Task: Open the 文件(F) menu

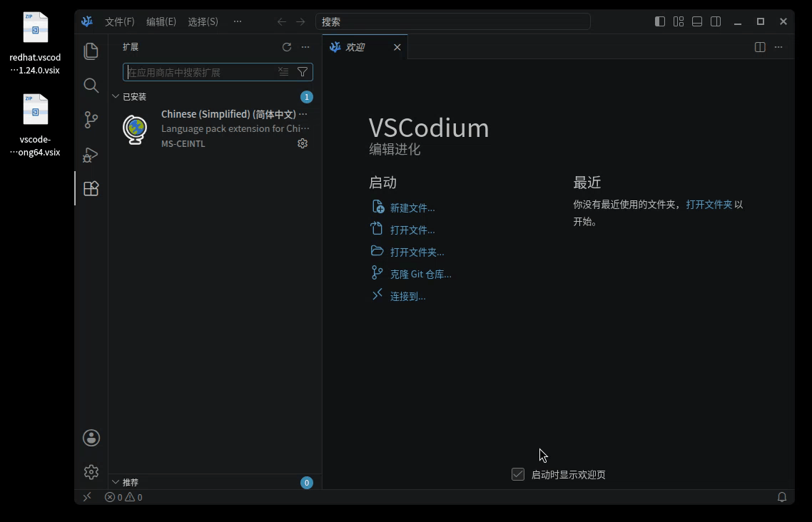Action: tap(120, 21)
